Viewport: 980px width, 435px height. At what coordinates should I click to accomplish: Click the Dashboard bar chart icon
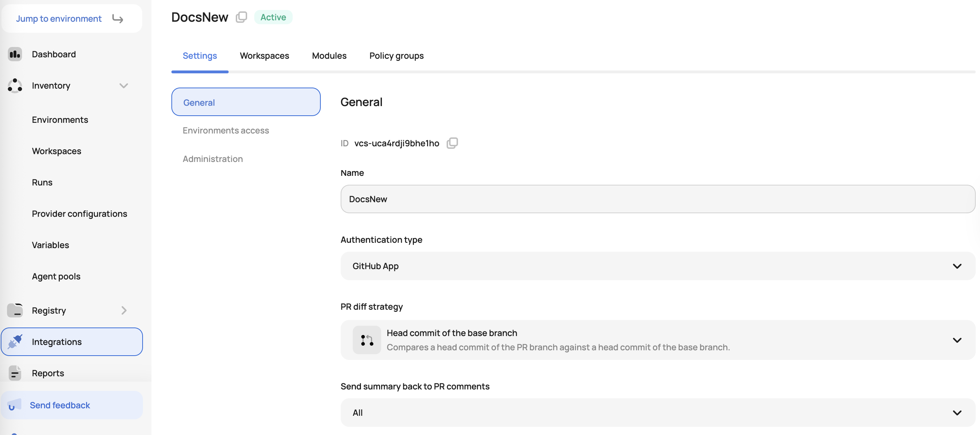[15, 54]
